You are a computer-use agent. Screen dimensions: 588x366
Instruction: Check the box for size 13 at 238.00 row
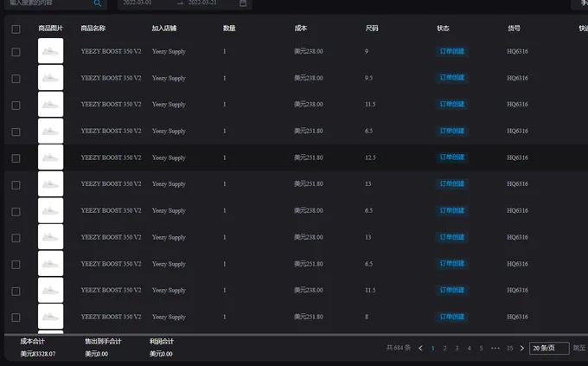pos(16,238)
